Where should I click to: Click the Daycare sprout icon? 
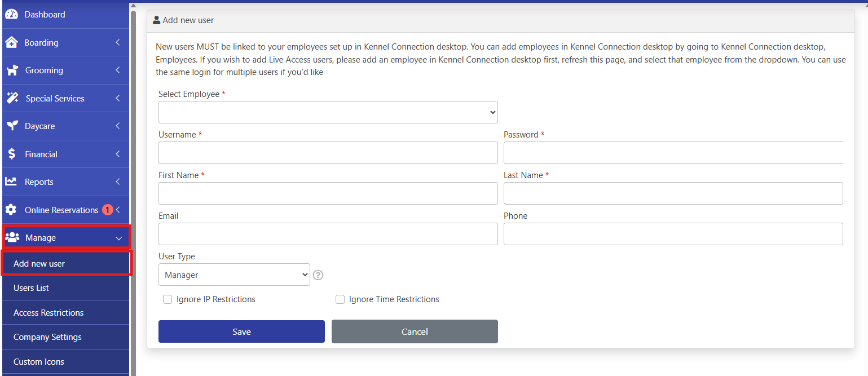coord(11,126)
